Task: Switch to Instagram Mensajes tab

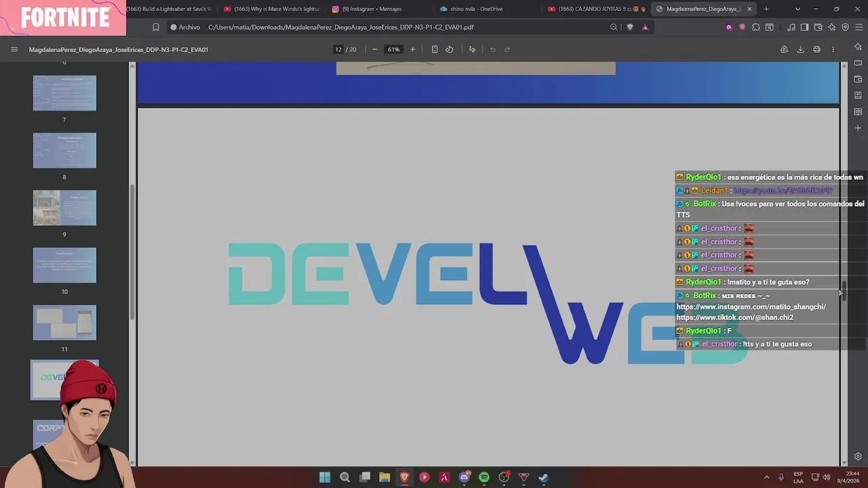Action: (380, 9)
